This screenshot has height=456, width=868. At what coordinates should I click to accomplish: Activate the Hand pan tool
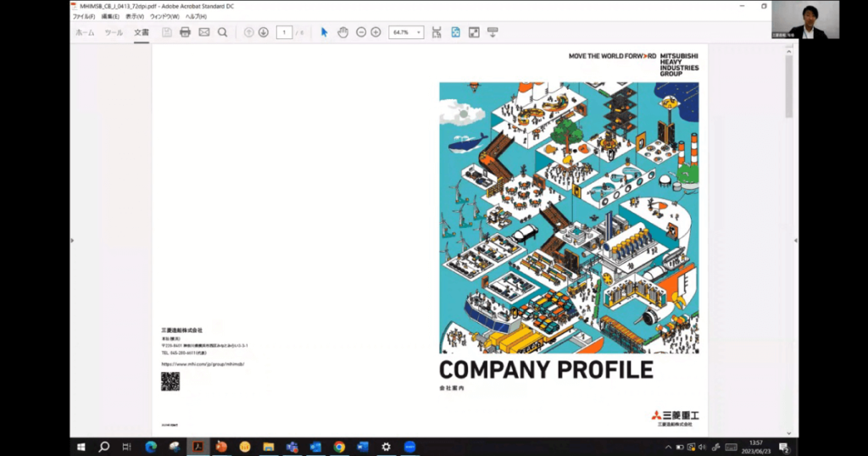(343, 33)
